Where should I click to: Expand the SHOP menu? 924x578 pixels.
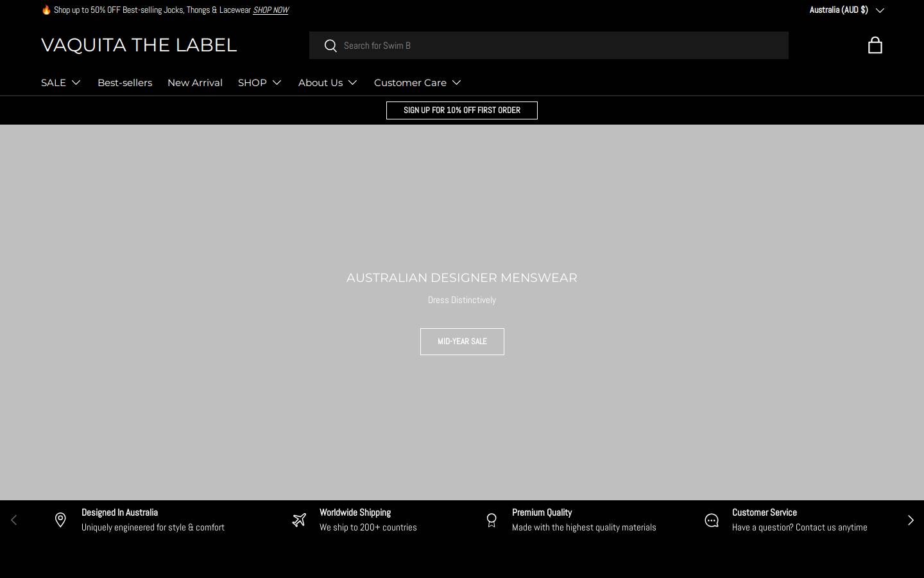click(x=260, y=83)
